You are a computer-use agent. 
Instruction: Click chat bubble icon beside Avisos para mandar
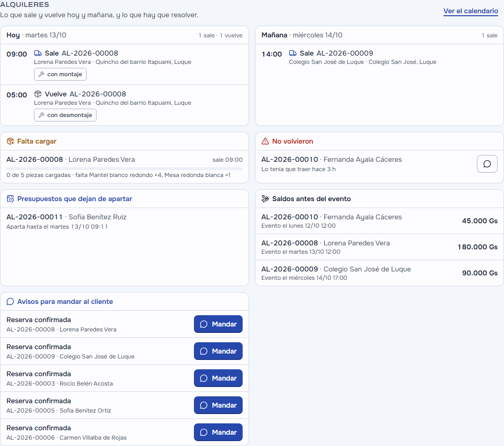coord(10,301)
